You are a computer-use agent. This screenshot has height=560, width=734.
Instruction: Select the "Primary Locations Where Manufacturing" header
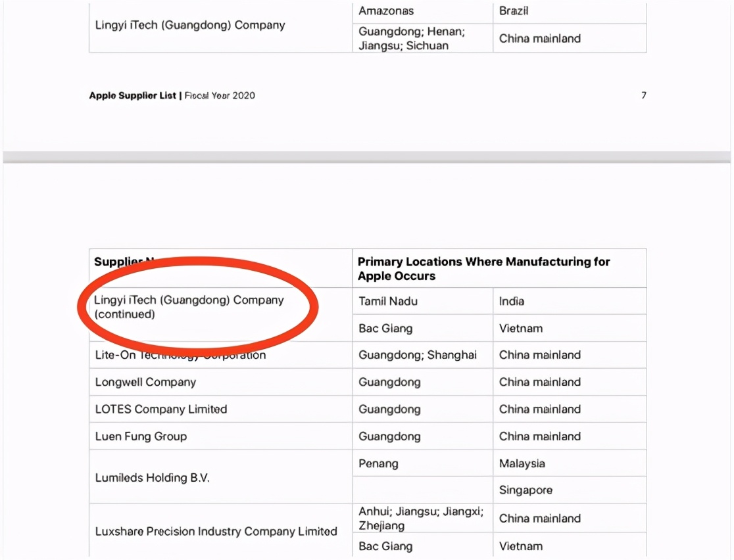click(483, 269)
